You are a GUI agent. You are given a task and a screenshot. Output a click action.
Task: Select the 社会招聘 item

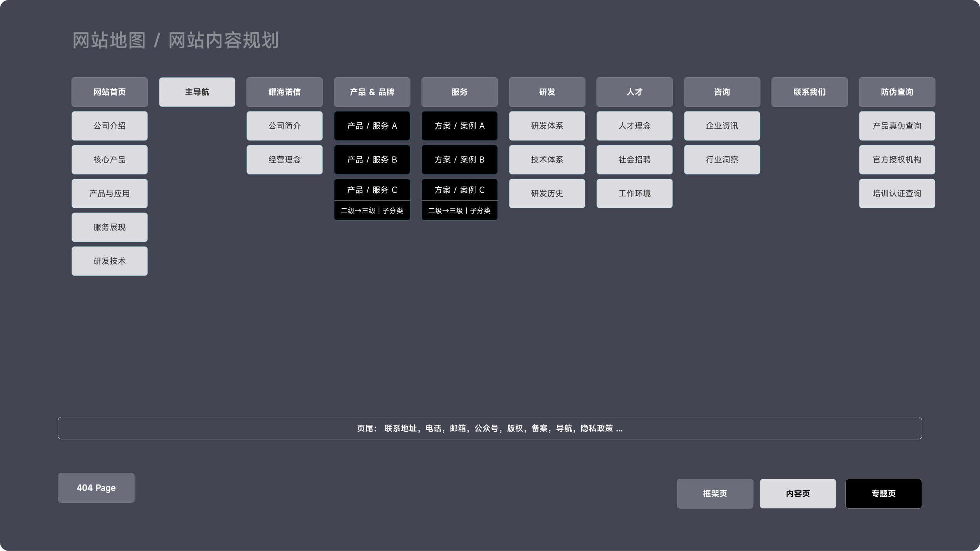click(x=634, y=160)
